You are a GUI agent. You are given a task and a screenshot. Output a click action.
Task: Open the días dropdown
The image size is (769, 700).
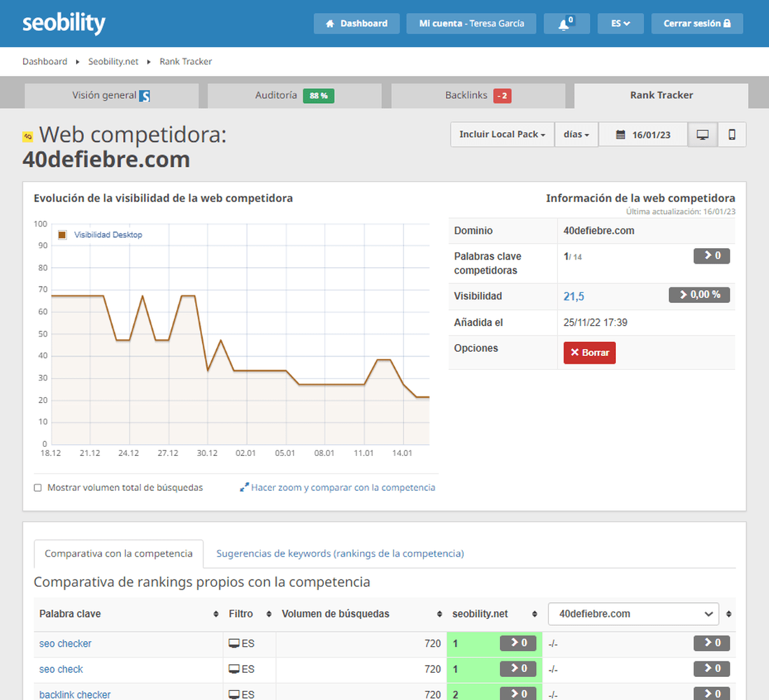click(576, 134)
